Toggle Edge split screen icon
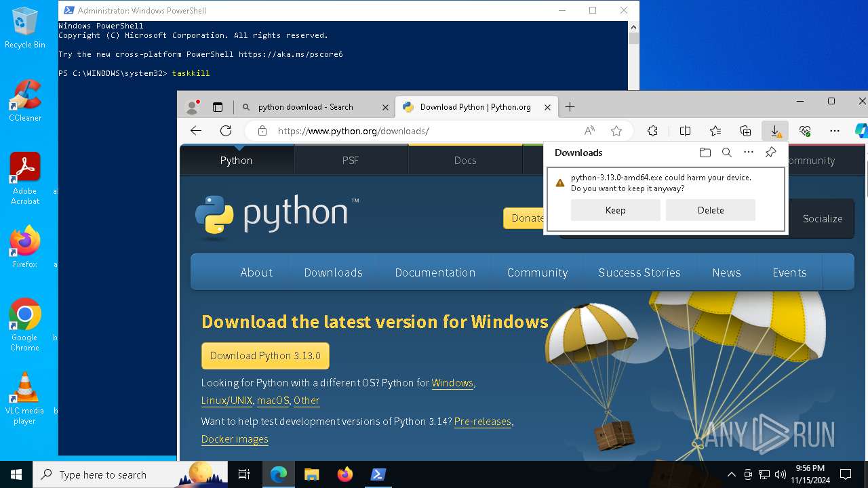 685,131
